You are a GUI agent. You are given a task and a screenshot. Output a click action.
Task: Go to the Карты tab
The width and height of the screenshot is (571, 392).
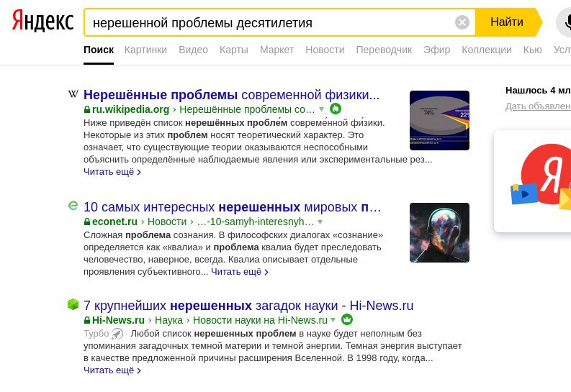(x=234, y=50)
